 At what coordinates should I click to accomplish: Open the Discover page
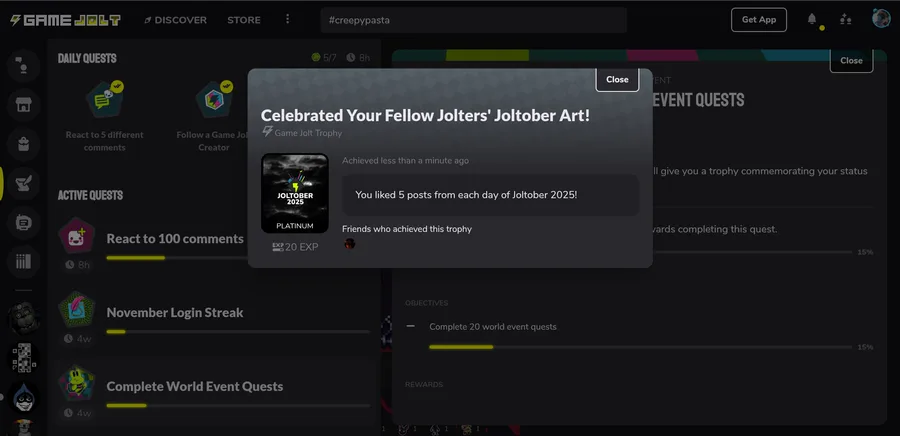click(176, 20)
